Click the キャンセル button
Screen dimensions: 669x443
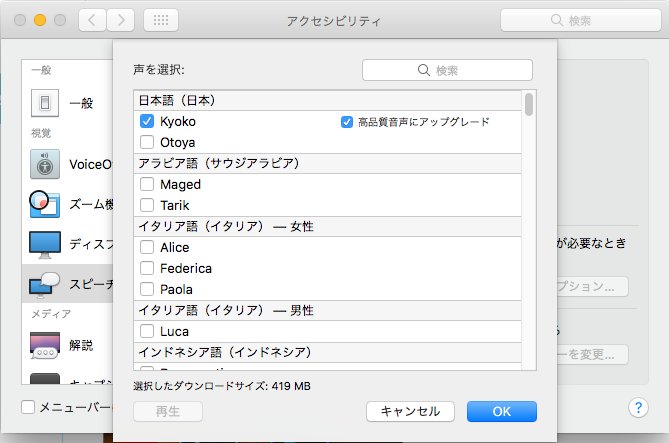coord(410,411)
